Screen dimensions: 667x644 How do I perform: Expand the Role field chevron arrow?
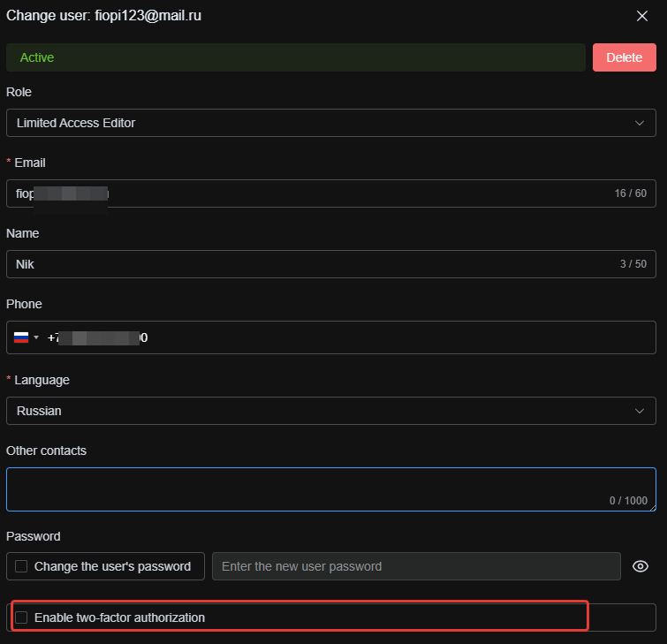click(x=639, y=123)
